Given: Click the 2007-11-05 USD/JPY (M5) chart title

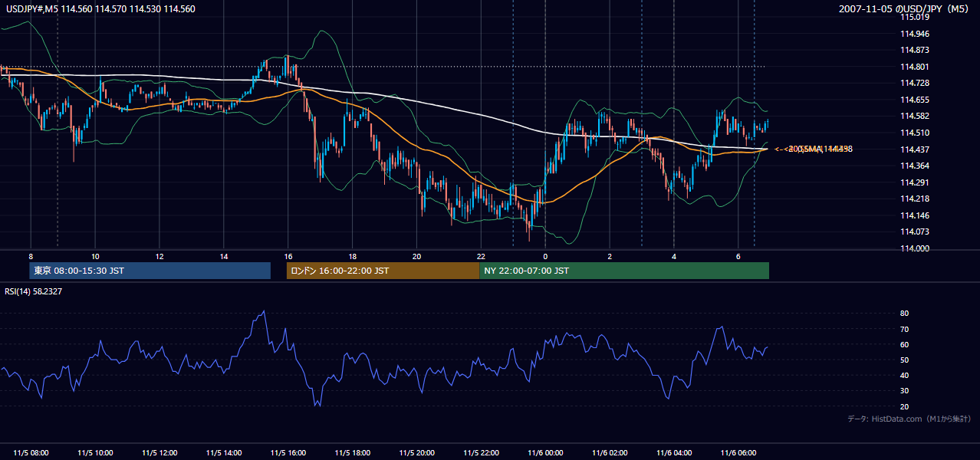Looking at the screenshot, I should pos(905,9).
